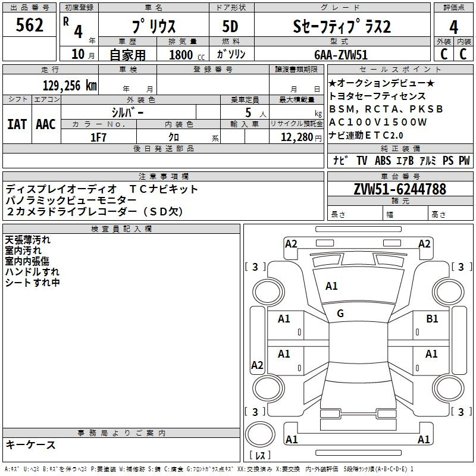This screenshot has height=476, width=476.
Task: Click the PS power steering indicator
Action: tap(447, 160)
